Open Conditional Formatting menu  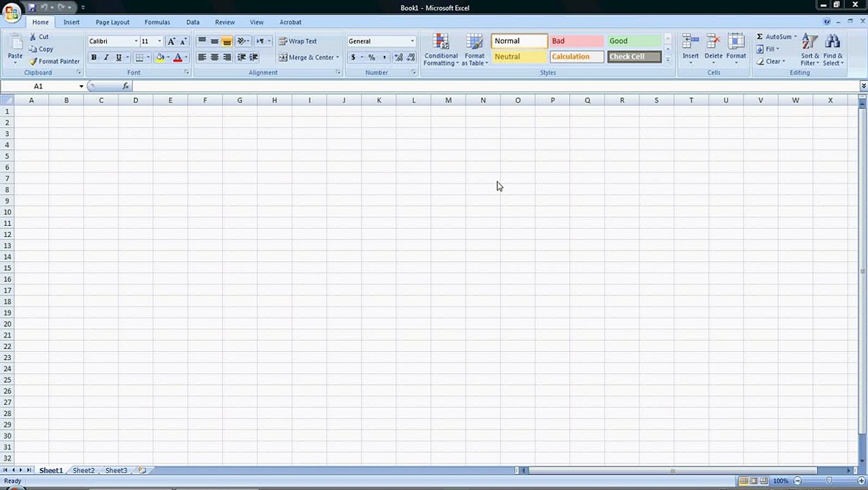click(x=441, y=50)
